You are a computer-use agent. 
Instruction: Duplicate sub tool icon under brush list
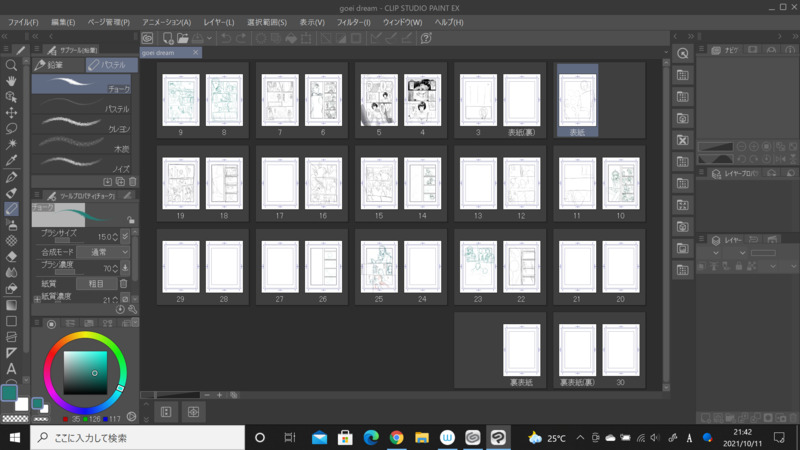click(x=120, y=182)
